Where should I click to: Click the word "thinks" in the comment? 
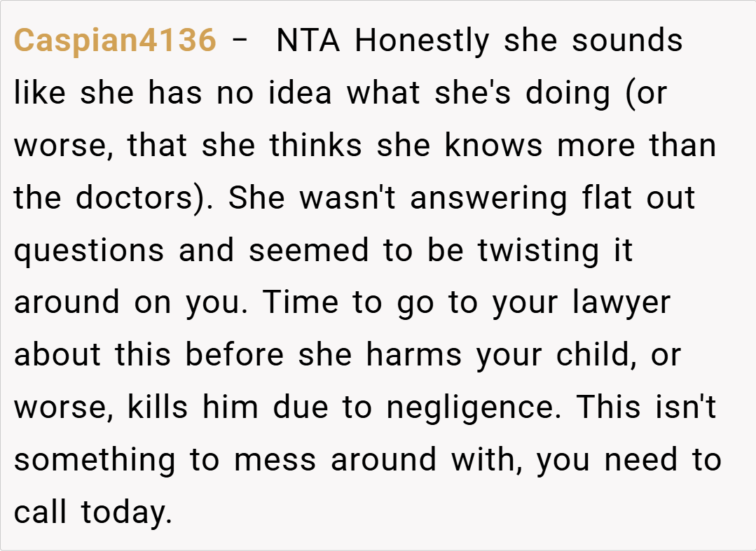coord(316,146)
